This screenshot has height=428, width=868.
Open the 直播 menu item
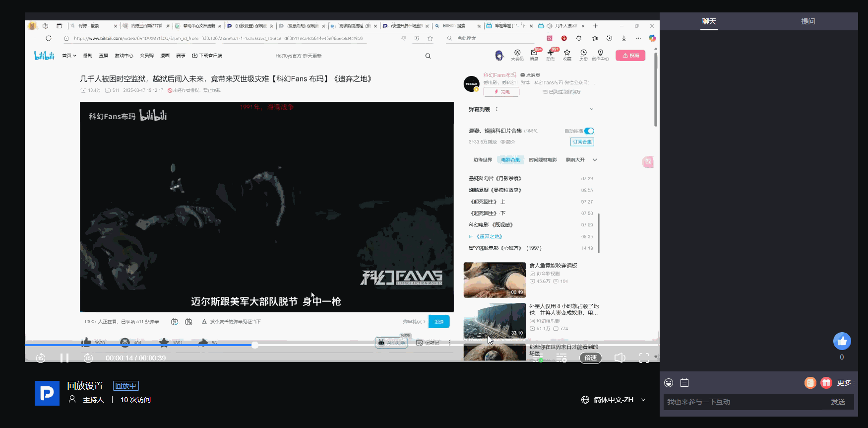(x=103, y=56)
